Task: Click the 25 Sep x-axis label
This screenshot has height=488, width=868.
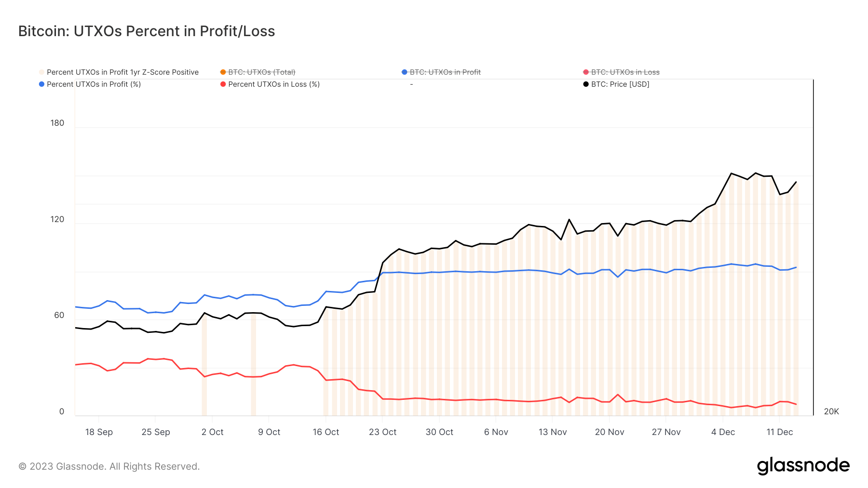Action: 156,432
